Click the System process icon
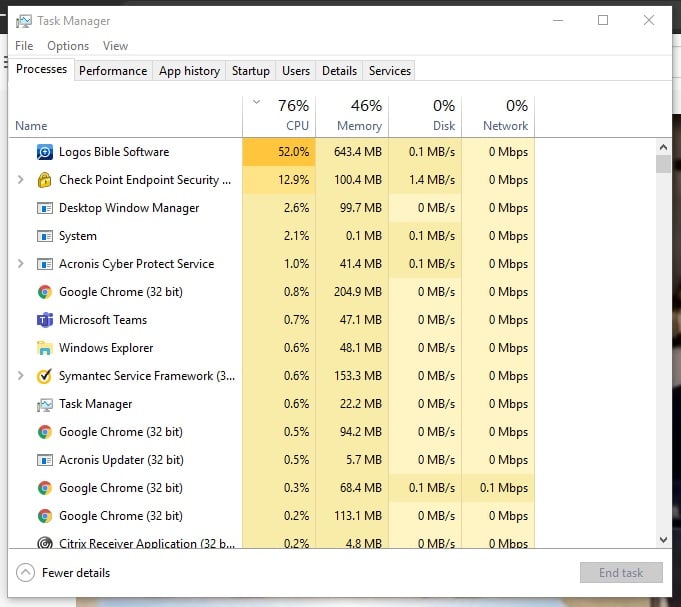This screenshot has height=607, width=681. pos(45,236)
